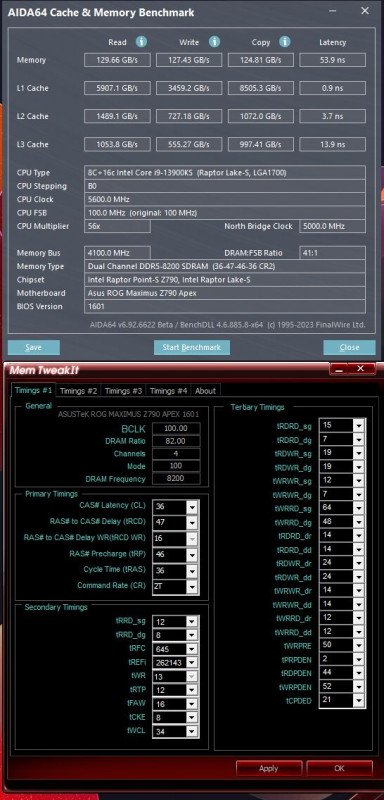Click the Memory Read result 129.66 GB/s
Screen dimensions: 384x800
point(117,60)
